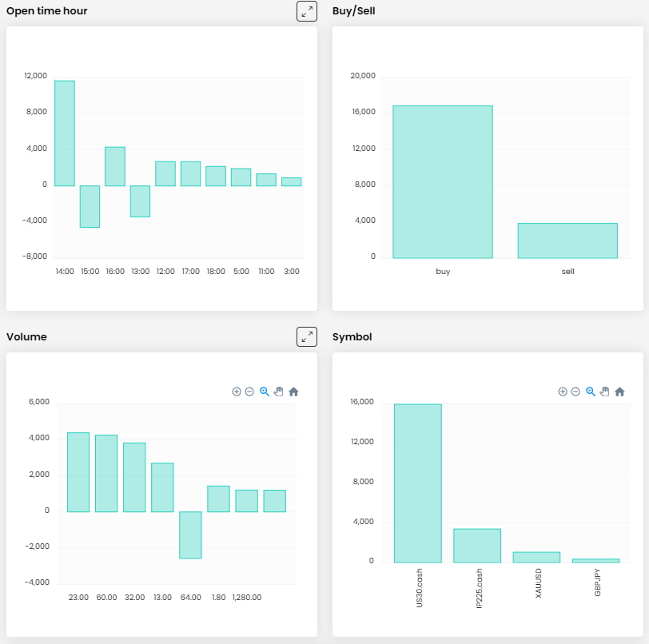This screenshot has width=649, height=644.
Task: Click the sell bar in Buy/Sell chart
Action: 567,241
